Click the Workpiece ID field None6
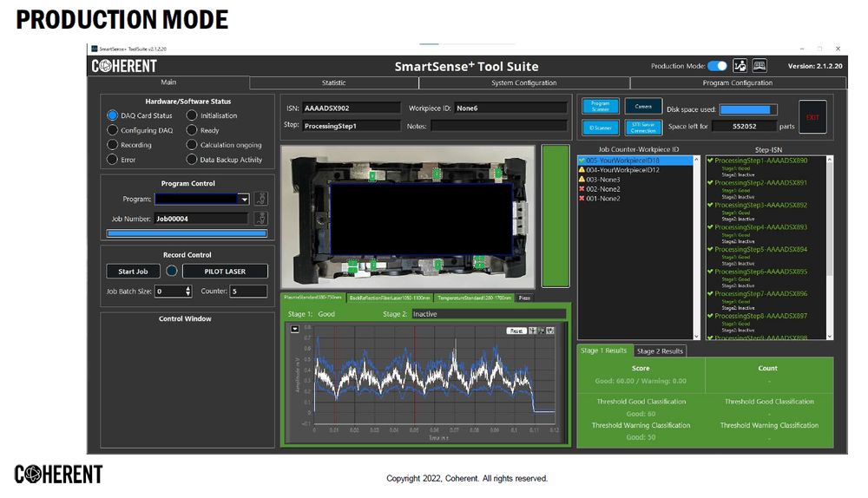Screen dimensions: 868x498 coord(511,108)
